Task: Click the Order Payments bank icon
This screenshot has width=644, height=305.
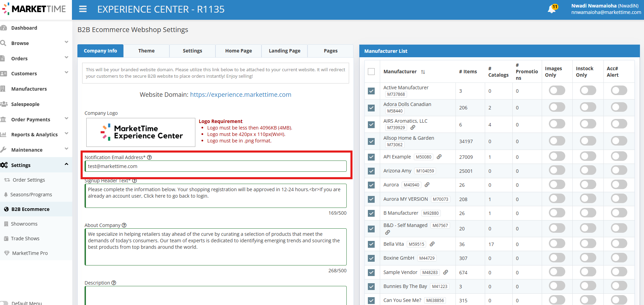Action: click(x=3, y=119)
